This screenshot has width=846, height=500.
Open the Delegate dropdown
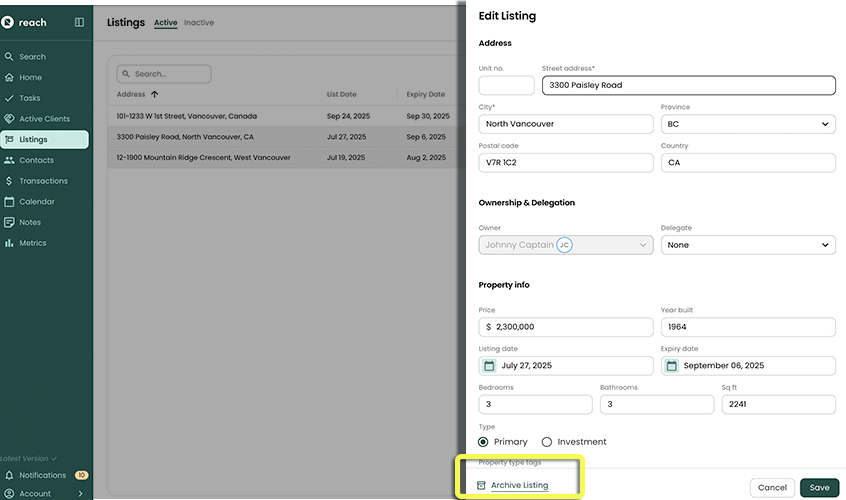[747, 245]
